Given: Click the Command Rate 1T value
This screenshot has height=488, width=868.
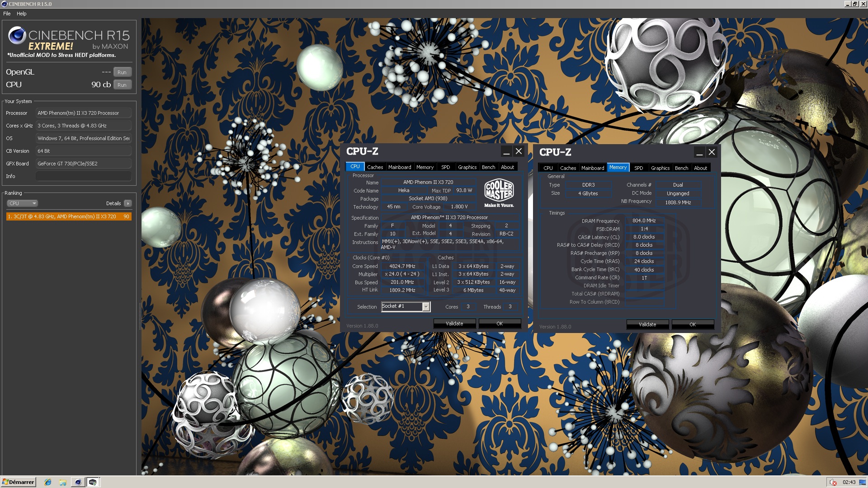Looking at the screenshot, I should [644, 278].
